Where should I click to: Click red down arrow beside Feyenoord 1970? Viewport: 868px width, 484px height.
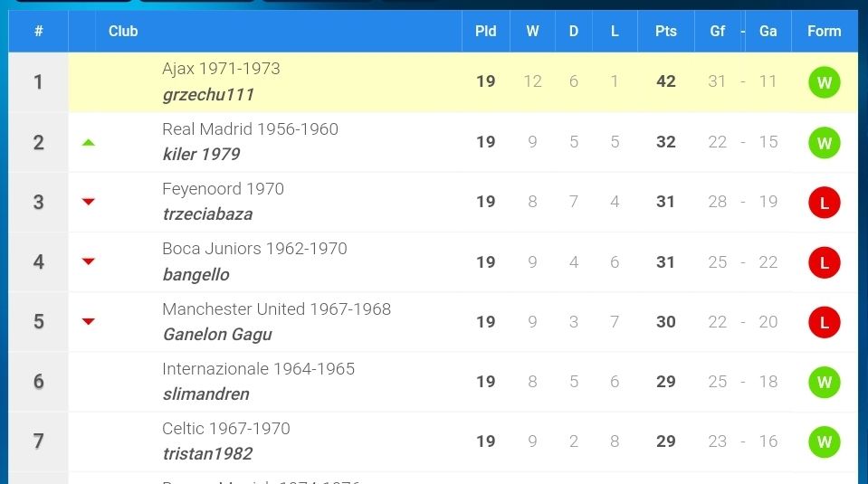89,202
